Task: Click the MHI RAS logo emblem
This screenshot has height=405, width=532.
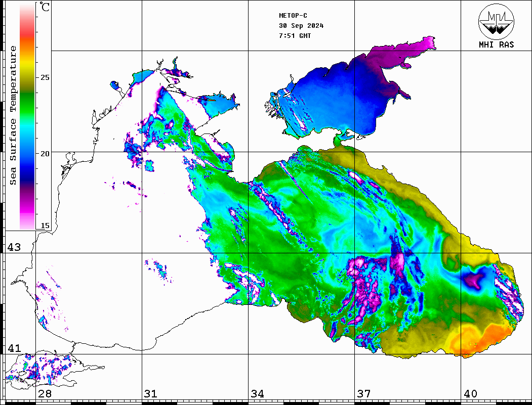Action: click(x=497, y=21)
